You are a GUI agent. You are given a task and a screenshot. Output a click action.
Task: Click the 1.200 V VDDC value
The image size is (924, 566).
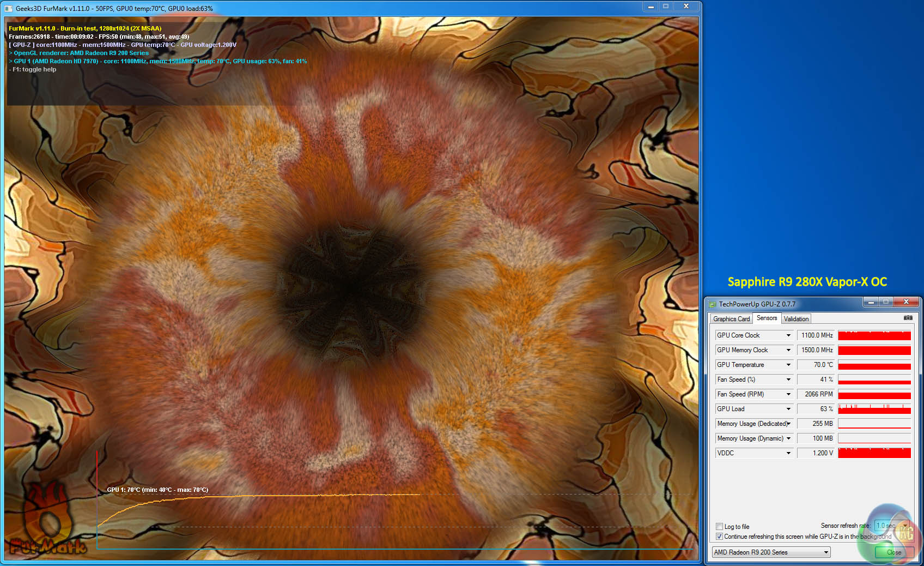tap(816, 453)
